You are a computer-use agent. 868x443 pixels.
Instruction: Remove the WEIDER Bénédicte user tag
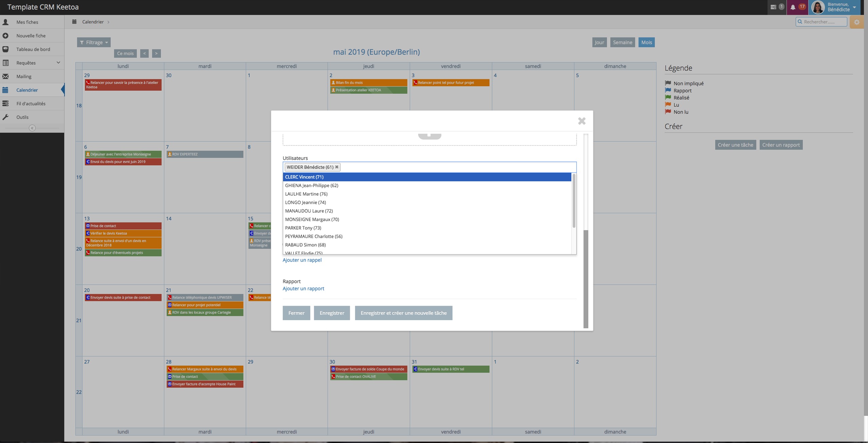337,167
